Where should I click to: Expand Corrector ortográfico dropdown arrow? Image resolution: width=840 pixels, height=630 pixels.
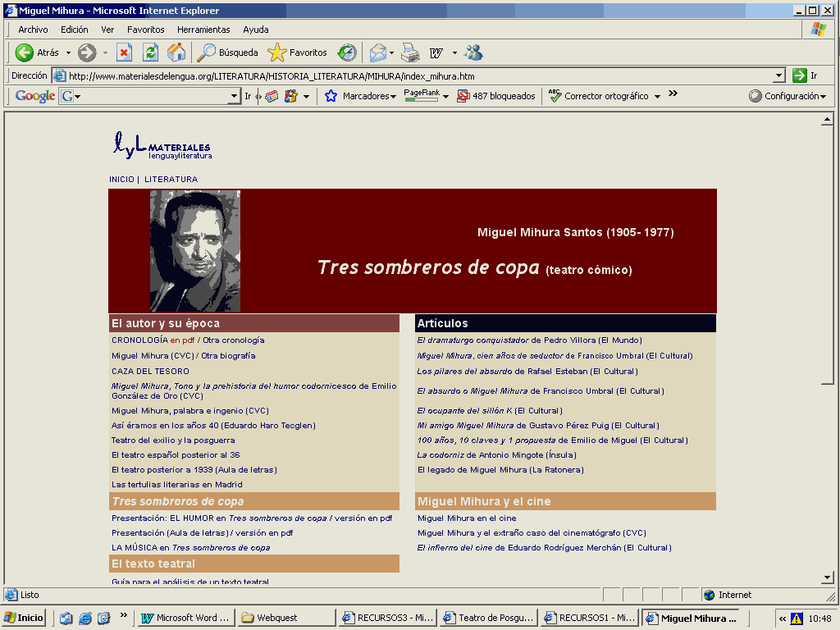point(657,97)
